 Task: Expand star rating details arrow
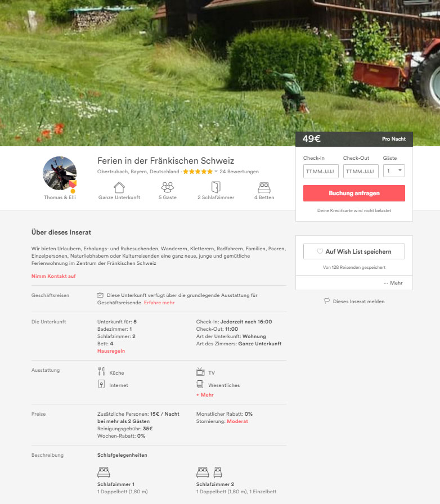pyautogui.click(x=216, y=172)
